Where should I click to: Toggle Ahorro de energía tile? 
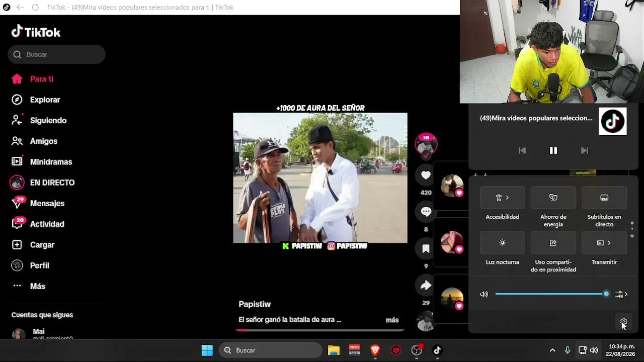[x=553, y=198]
